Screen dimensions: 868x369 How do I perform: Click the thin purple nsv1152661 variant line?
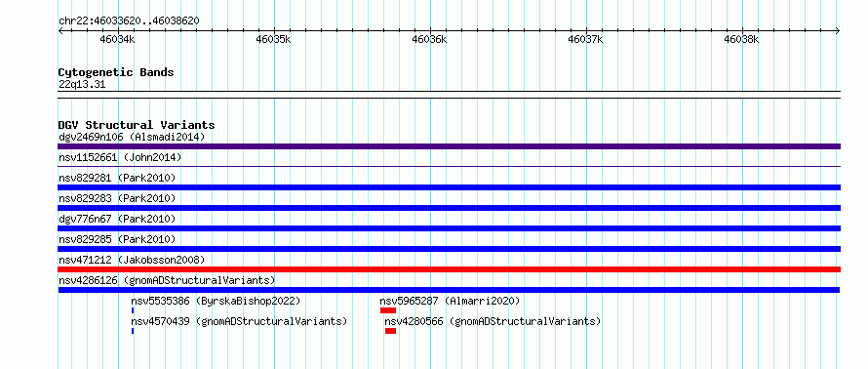coord(449,166)
